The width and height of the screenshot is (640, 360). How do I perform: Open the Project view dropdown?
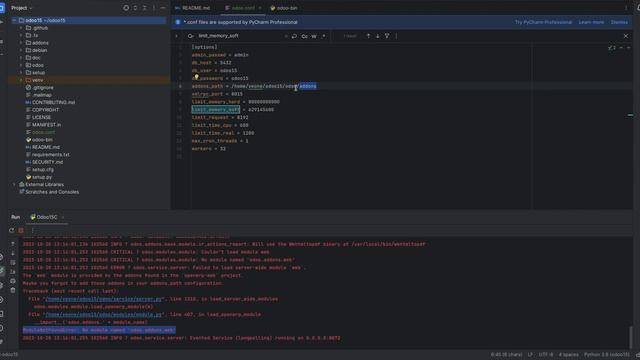[x=22, y=8]
